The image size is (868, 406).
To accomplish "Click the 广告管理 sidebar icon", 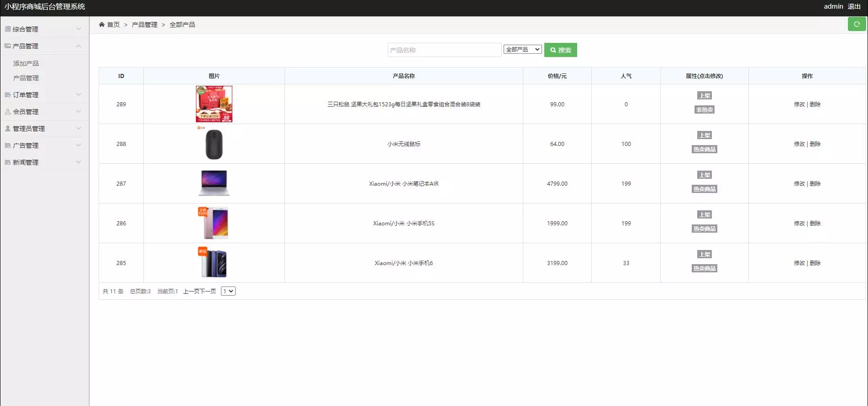I will [8, 145].
